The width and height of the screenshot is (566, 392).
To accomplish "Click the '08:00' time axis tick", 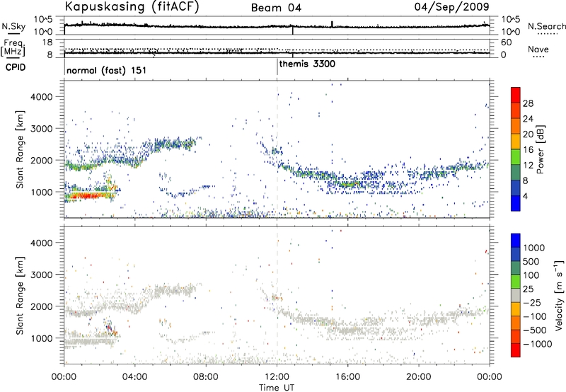I will (x=206, y=377).
